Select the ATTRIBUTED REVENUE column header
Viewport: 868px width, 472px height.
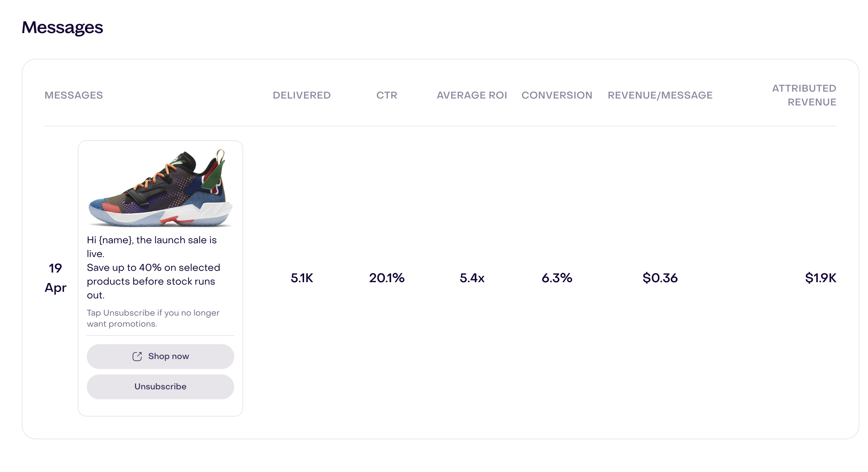804,95
